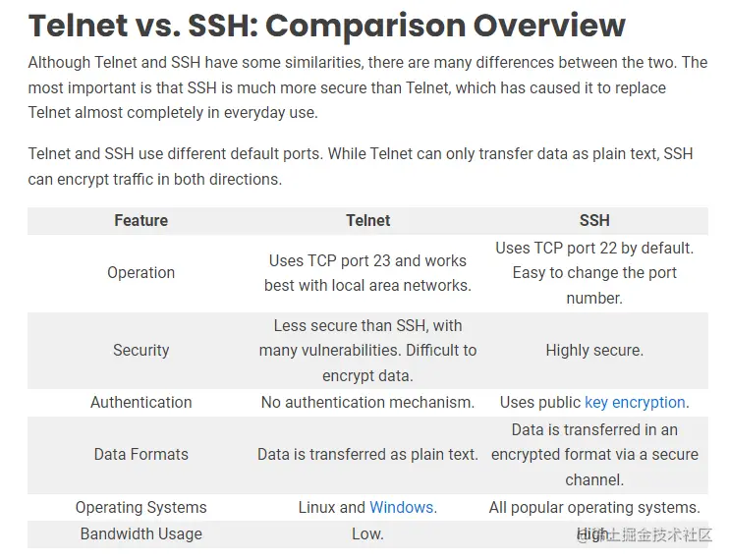Click the 'All popular operating systems.' cell
The width and height of the screenshot is (729, 560).
coord(594,507)
